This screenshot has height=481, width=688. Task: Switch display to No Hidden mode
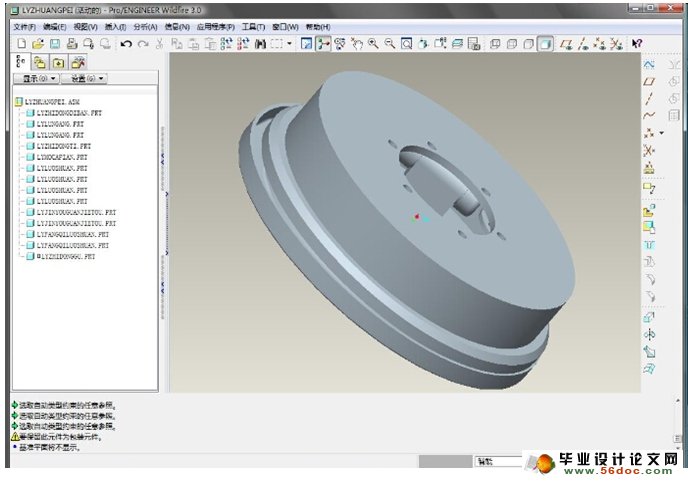point(528,43)
